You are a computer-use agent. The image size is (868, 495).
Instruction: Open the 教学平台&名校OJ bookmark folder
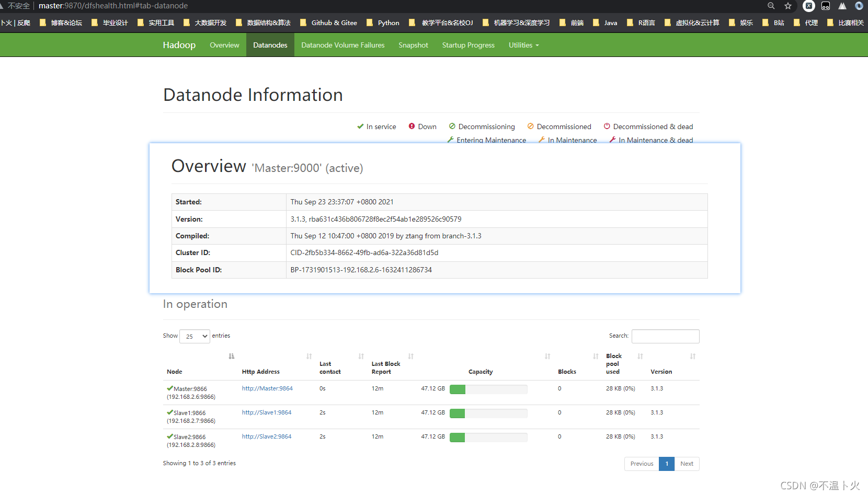point(441,22)
